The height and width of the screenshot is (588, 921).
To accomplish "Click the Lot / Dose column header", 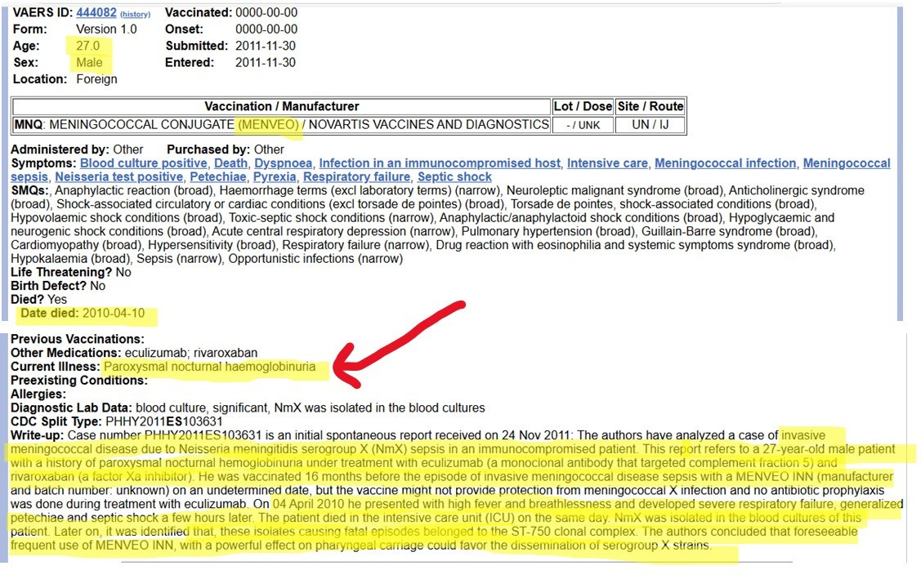I will click(x=583, y=106).
